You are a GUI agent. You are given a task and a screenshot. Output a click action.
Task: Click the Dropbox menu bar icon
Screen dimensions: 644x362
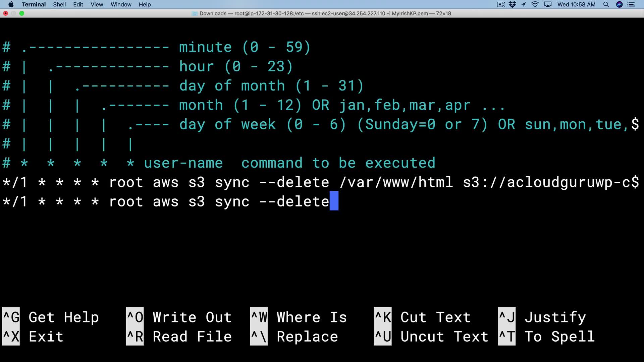tap(512, 4)
